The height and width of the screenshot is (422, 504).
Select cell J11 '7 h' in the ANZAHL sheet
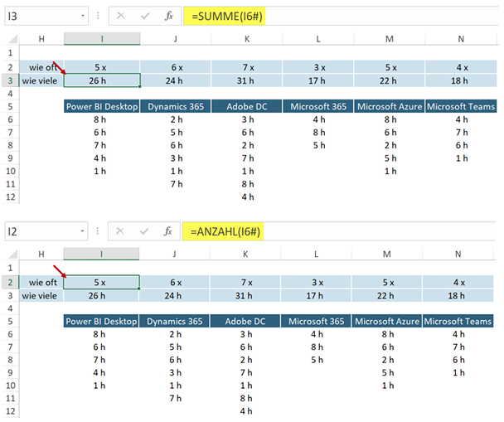175,398
